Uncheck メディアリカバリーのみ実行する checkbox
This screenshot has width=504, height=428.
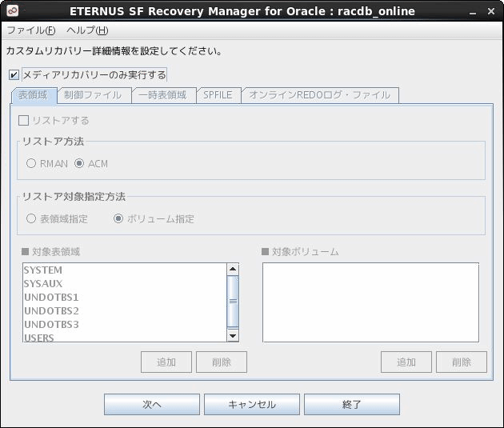pyautogui.click(x=14, y=75)
